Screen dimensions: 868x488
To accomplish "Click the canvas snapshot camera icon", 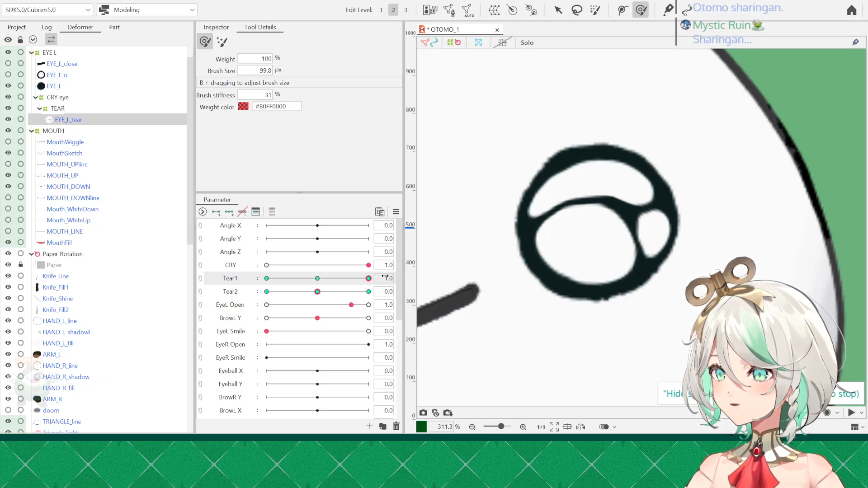I will (423, 413).
